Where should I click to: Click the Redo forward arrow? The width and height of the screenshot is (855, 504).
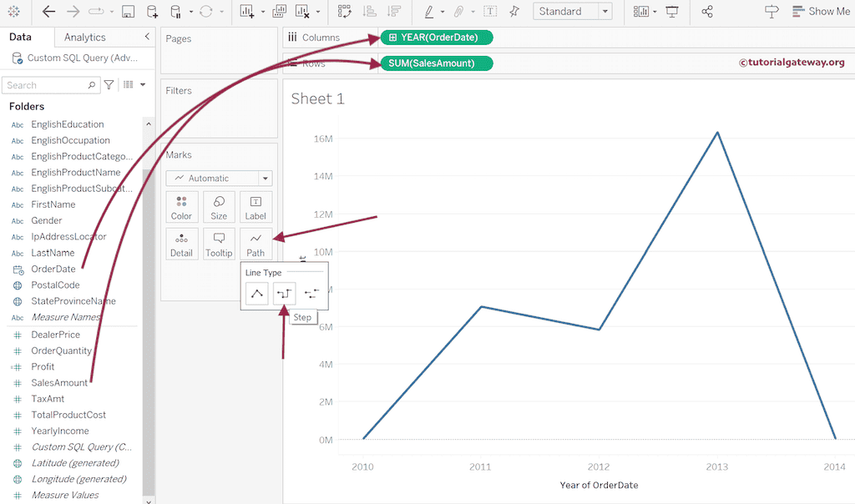coord(73,12)
